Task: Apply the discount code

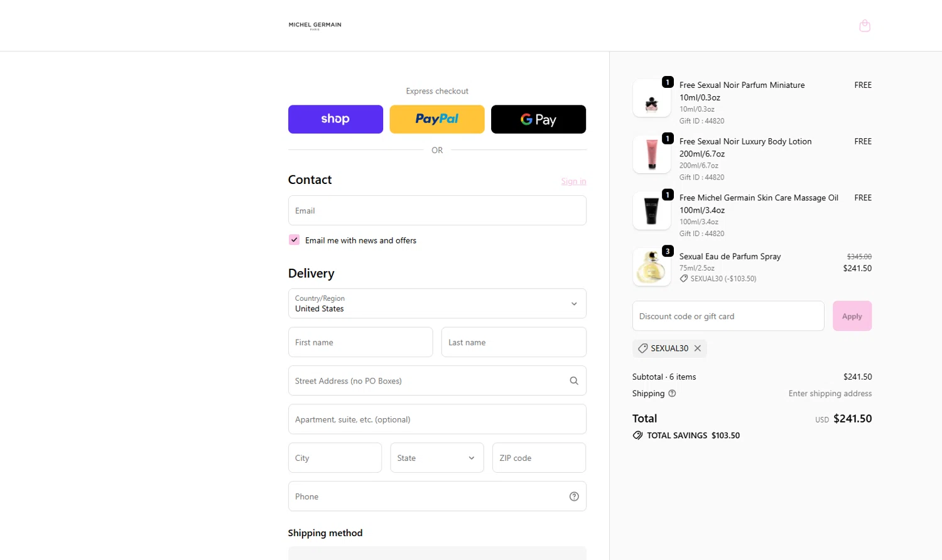Action: pos(852,316)
